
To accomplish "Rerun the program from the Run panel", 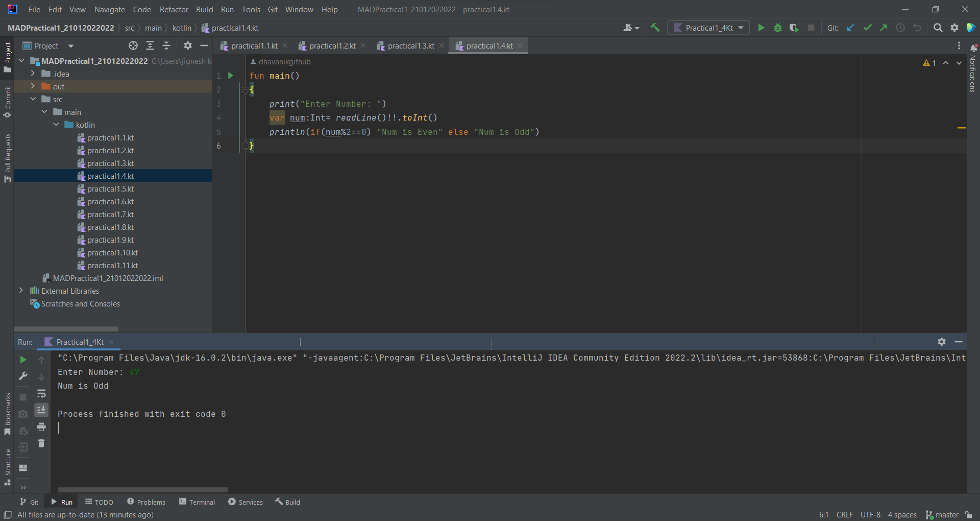I will click(23, 360).
